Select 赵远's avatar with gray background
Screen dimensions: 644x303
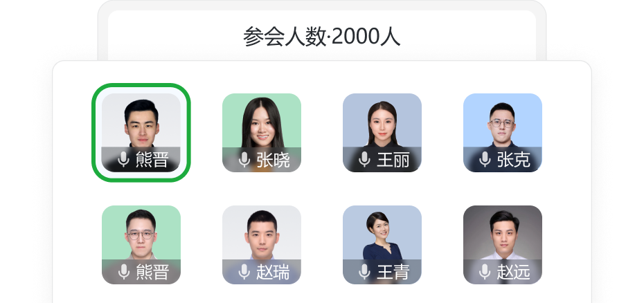tap(503, 245)
